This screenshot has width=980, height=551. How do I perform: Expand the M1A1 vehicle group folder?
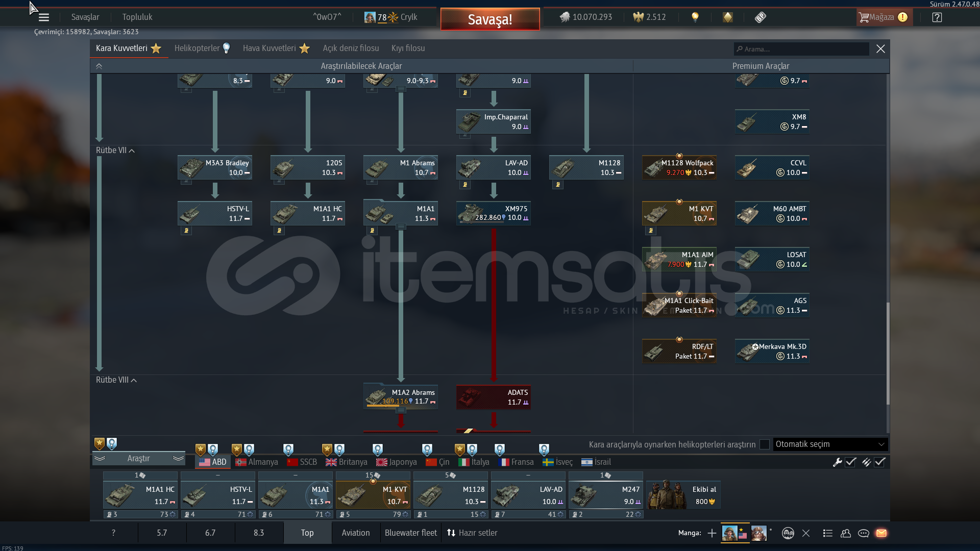pos(401,226)
